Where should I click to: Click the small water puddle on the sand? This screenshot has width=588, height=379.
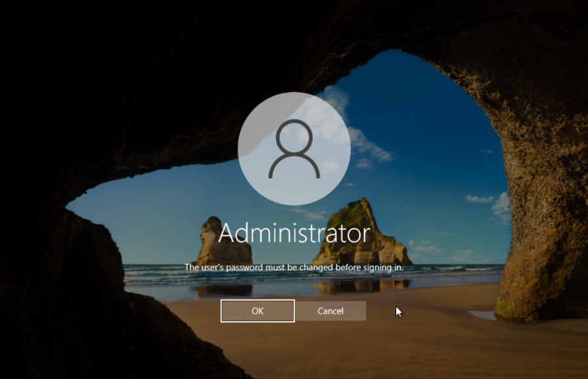483,315
